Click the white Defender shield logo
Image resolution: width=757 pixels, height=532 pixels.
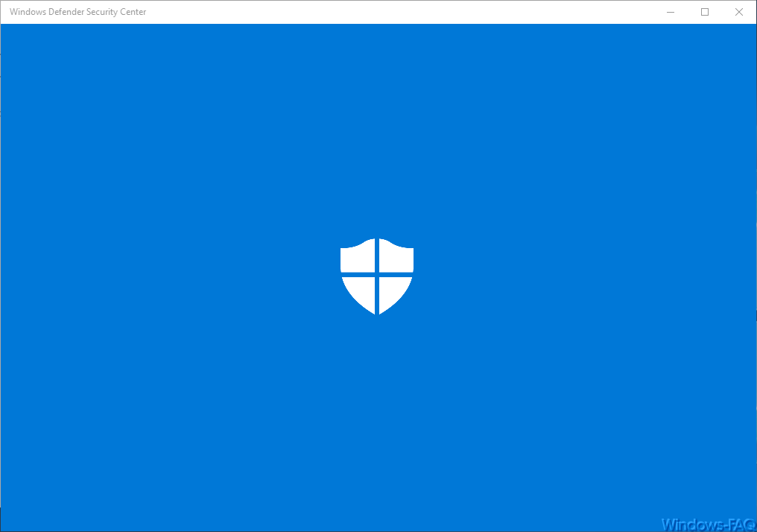pyautogui.click(x=377, y=276)
